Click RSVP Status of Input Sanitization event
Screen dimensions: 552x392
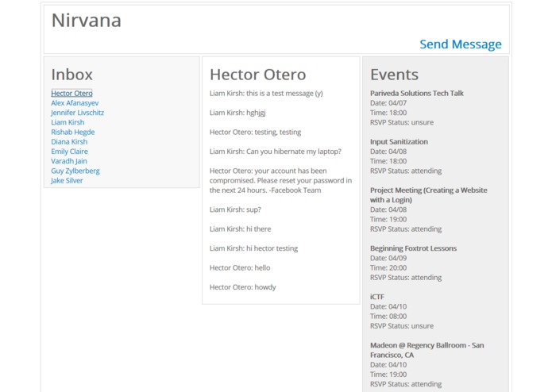(x=406, y=171)
